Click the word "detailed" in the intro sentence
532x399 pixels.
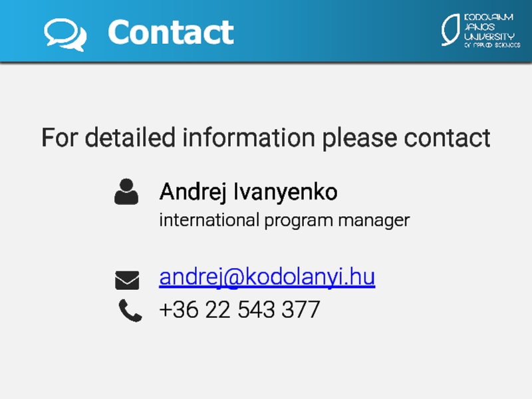click(130, 138)
